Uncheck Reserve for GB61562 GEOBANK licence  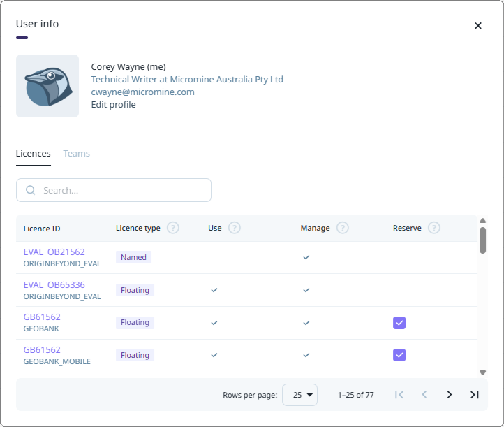[399, 323]
